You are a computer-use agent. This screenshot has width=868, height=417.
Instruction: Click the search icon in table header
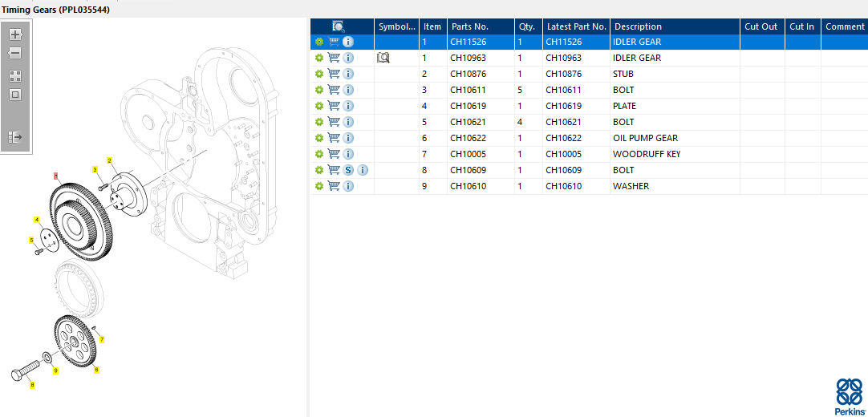click(339, 26)
